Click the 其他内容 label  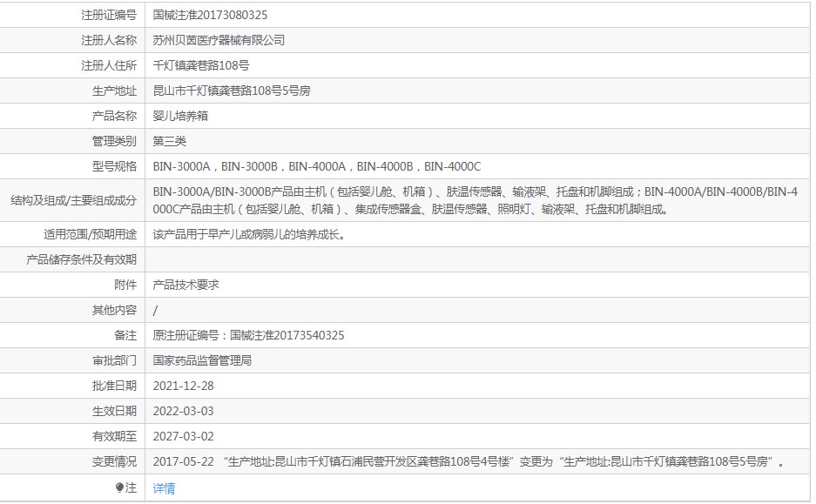114,311
